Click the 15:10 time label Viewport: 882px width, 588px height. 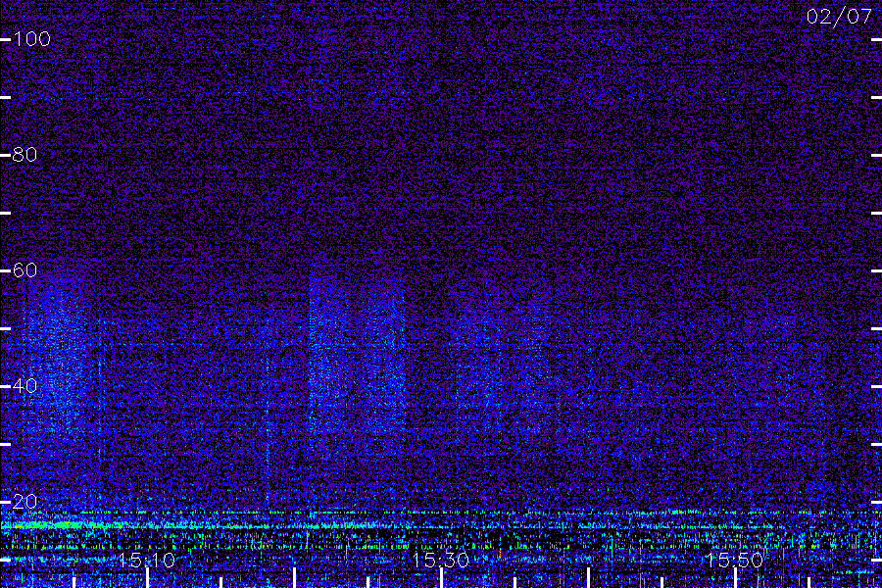147,560
